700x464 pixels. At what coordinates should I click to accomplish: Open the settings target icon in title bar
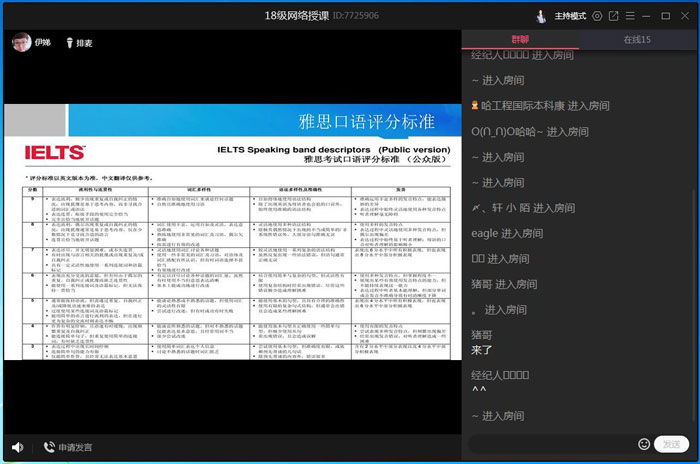point(597,16)
